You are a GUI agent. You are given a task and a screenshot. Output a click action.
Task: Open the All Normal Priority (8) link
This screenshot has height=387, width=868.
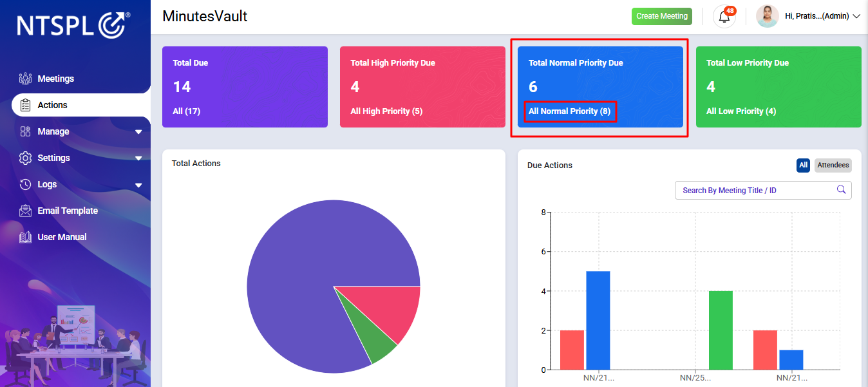point(569,111)
